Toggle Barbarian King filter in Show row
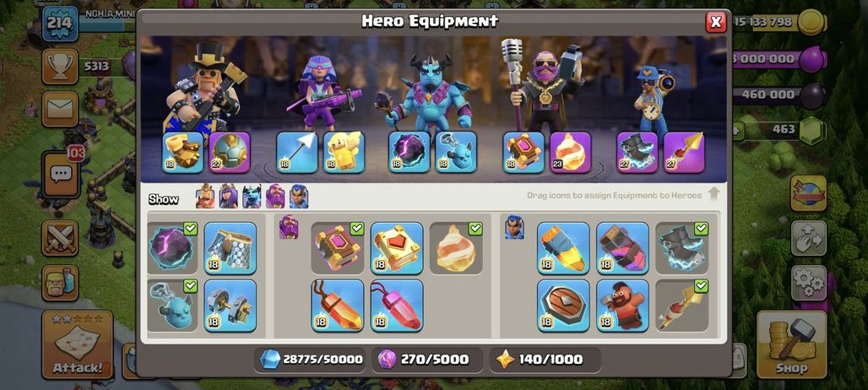Screen dimensions: 868x390 tap(205, 197)
